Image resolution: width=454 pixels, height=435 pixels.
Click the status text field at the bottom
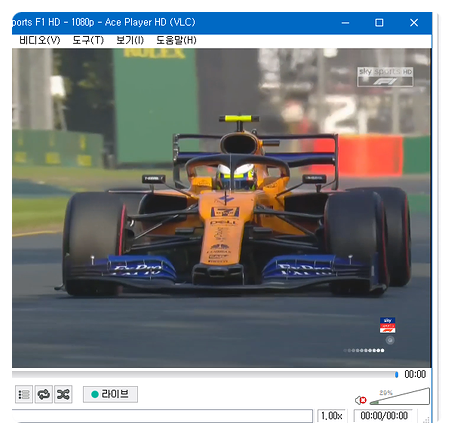click(162, 416)
